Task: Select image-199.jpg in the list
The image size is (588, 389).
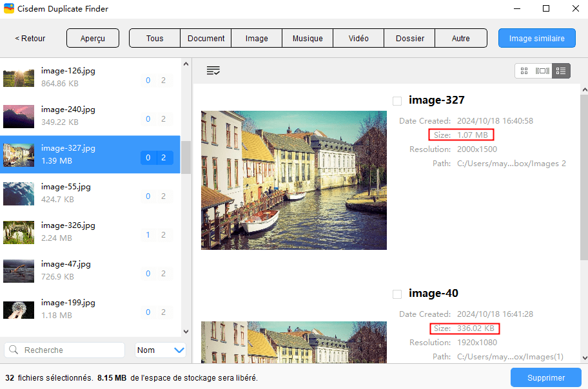Action: (x=90, y=308)
